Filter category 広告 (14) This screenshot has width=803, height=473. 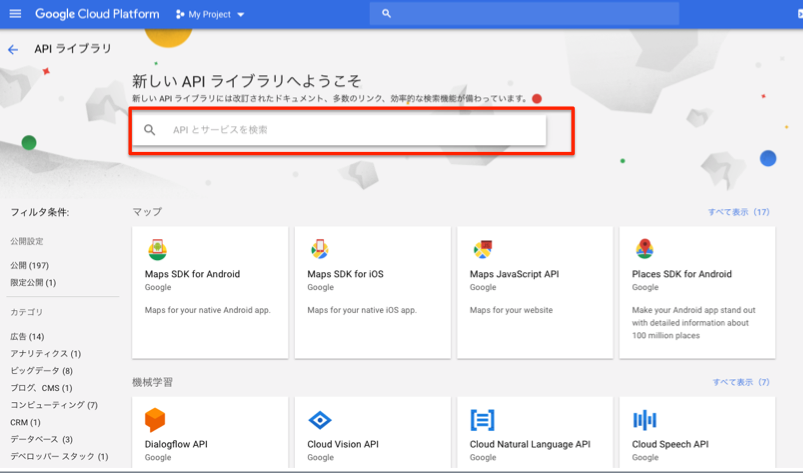click(x=27, y=337)
